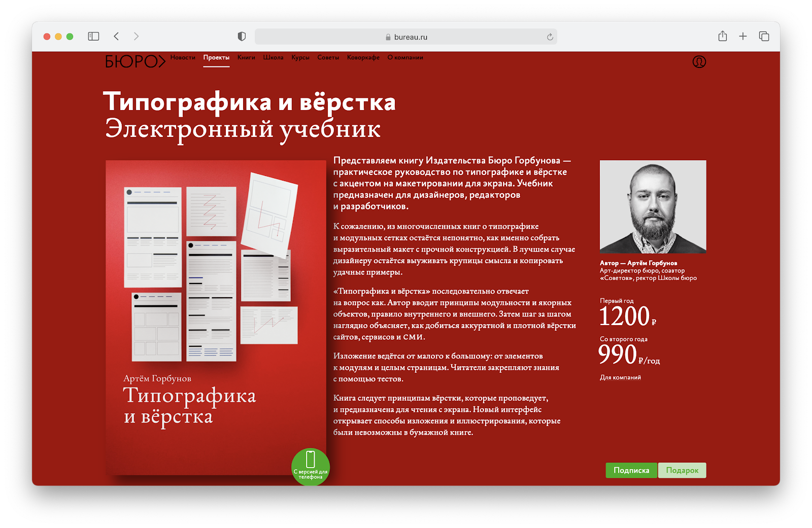Click the Электронный учебник subtitle
Viewport: 812px width, 528px height.
(x=243, y=129)
